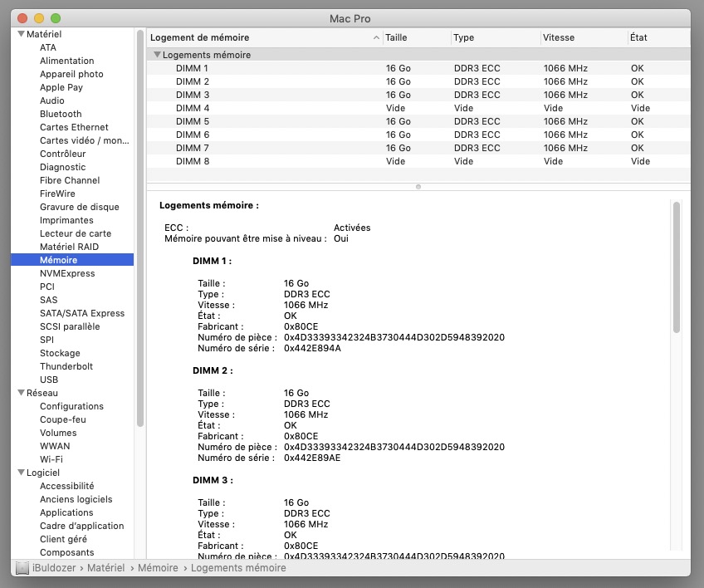Click the sort arrow in Logement de mémoire header
Viewport: 704px width, 588px height.
(376, 37)
